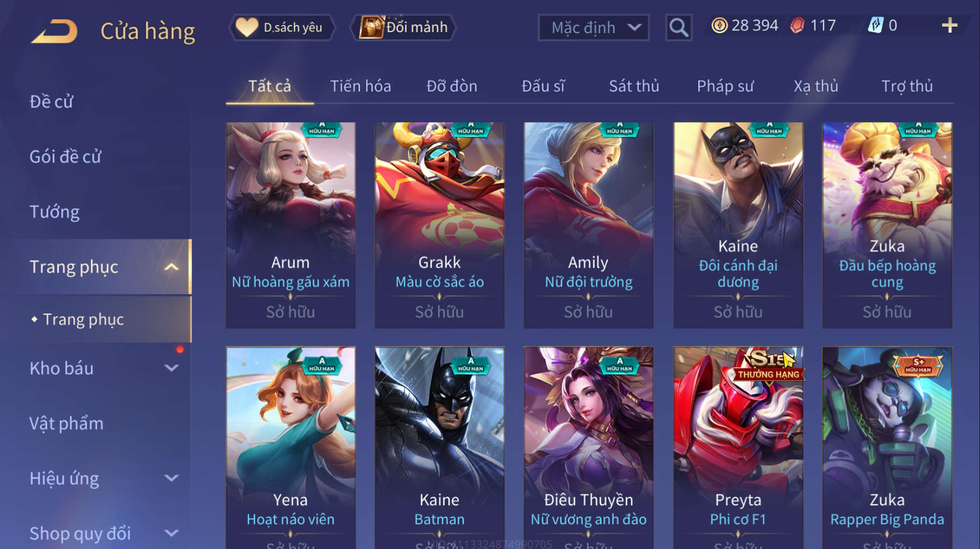This screenshot has width=980, height=549.
Task: Open the Mặc định sort dropdown
Action: click(x=594, y=28)
